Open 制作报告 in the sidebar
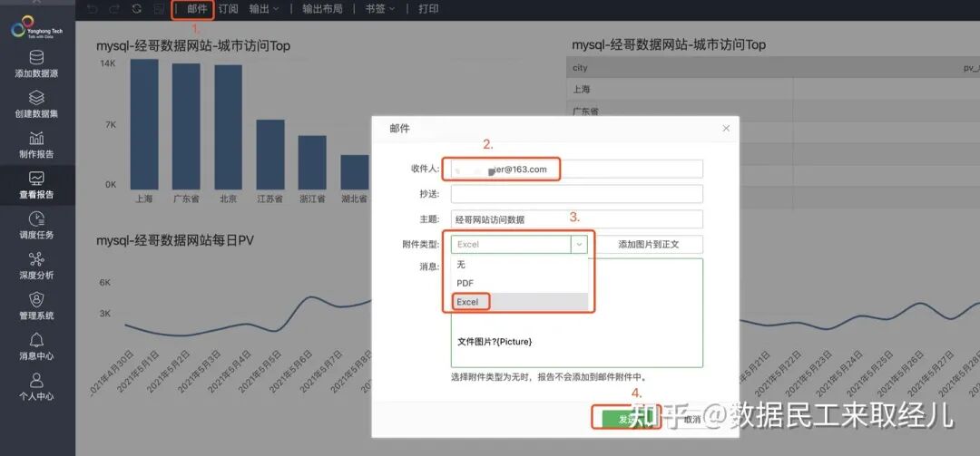This screenshot has width=980, height=456. 37,145
